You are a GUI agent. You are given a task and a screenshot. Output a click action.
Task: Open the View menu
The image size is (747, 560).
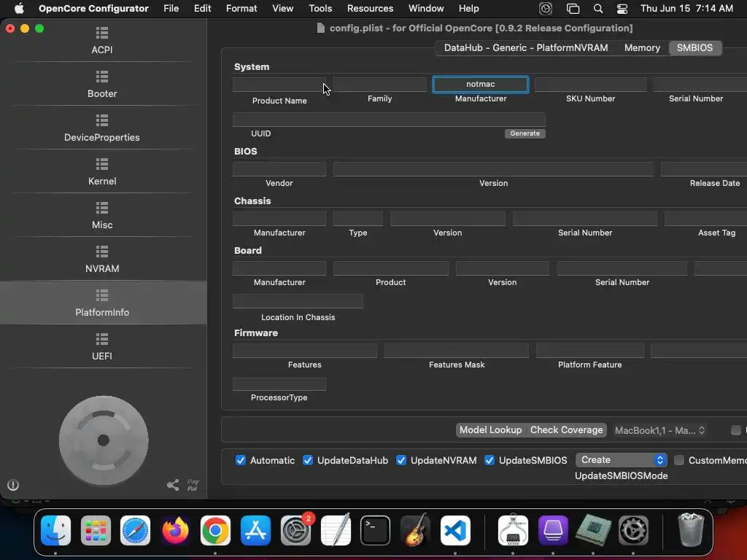(282, 9)
